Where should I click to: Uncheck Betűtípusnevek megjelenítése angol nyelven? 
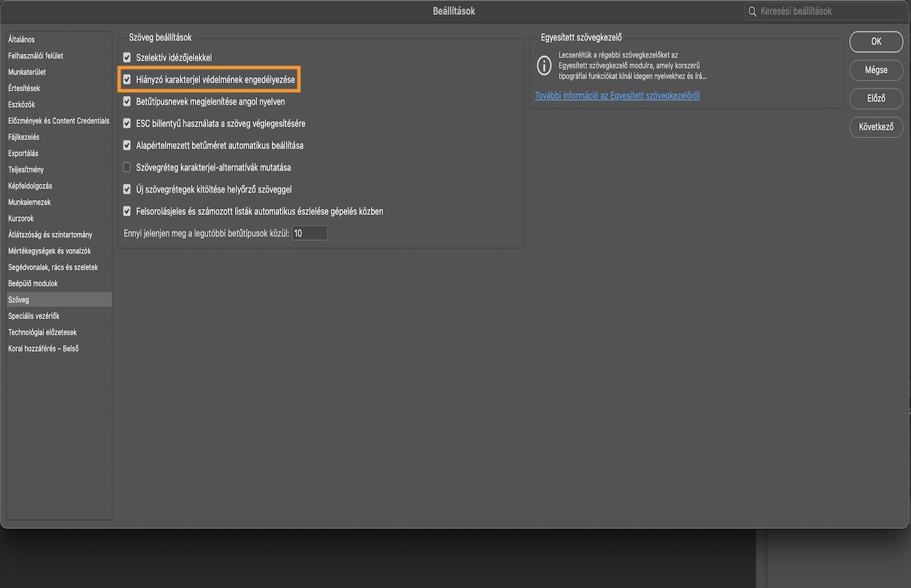[127, 101]
